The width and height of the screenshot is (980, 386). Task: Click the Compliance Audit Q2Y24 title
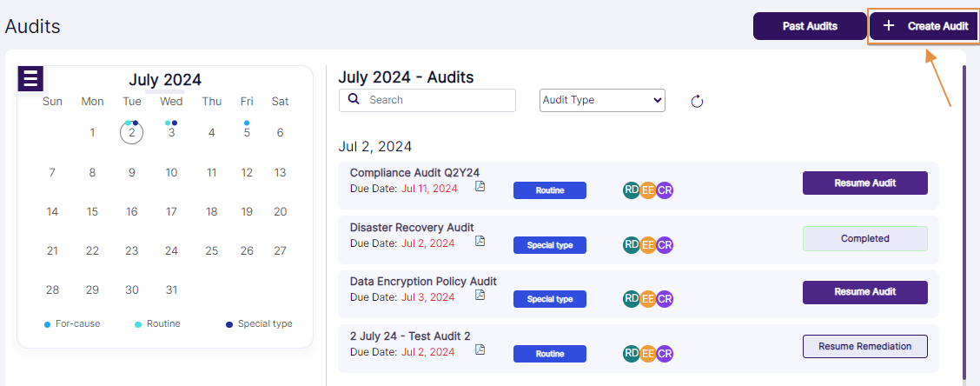[x=415, y=173]
